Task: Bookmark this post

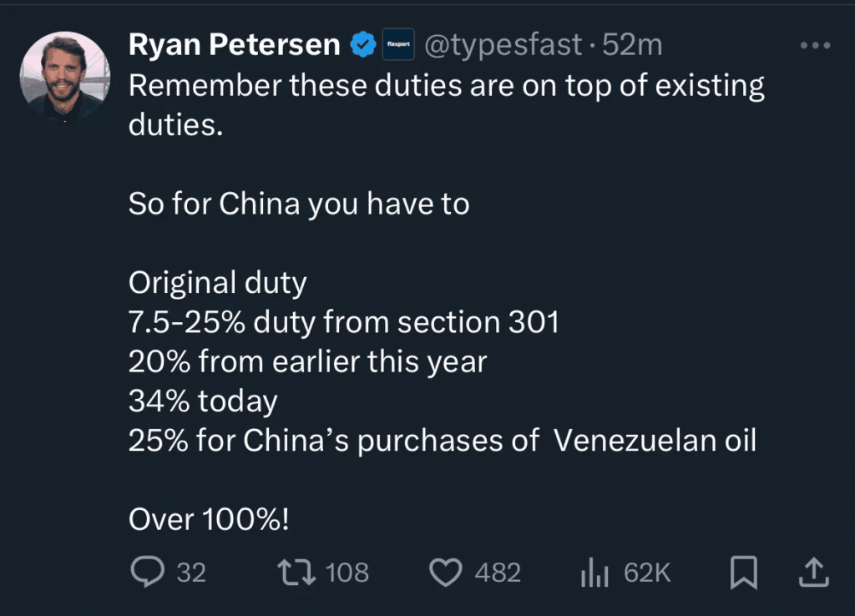Action: 743,572
